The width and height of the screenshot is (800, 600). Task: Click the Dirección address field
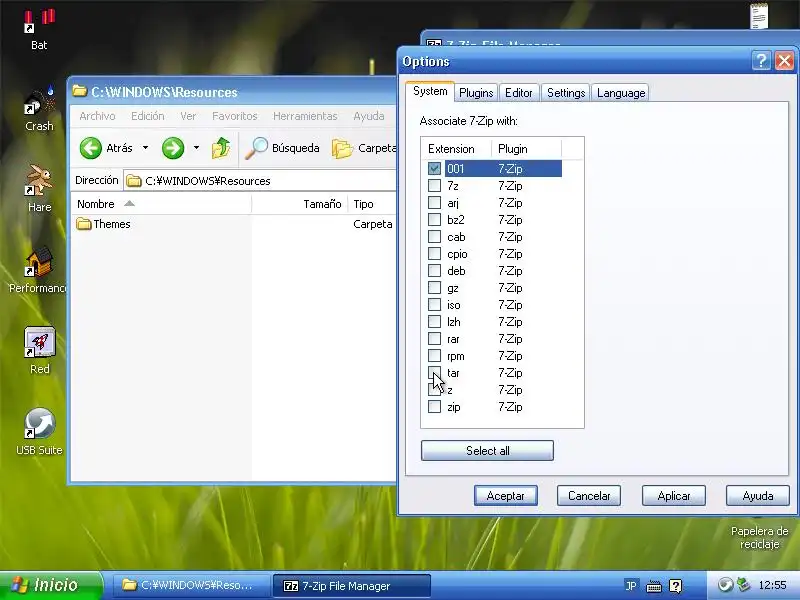(260, 181)
